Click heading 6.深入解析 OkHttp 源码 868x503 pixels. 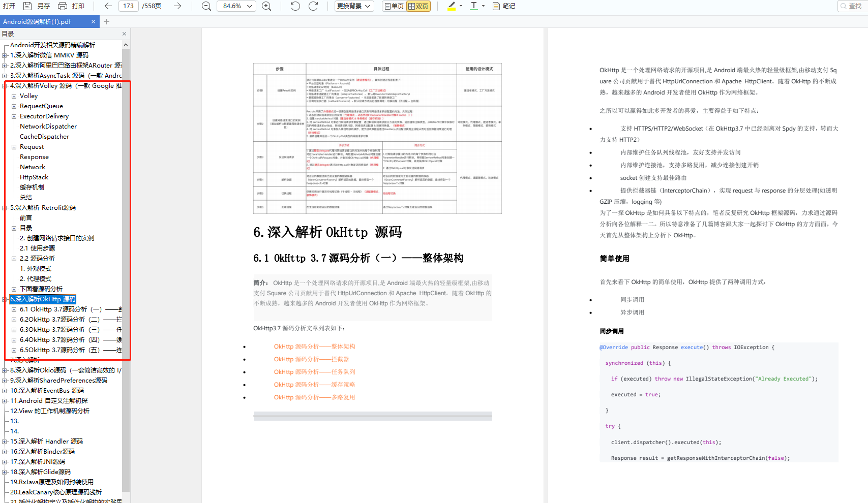[x=327, y=232]
